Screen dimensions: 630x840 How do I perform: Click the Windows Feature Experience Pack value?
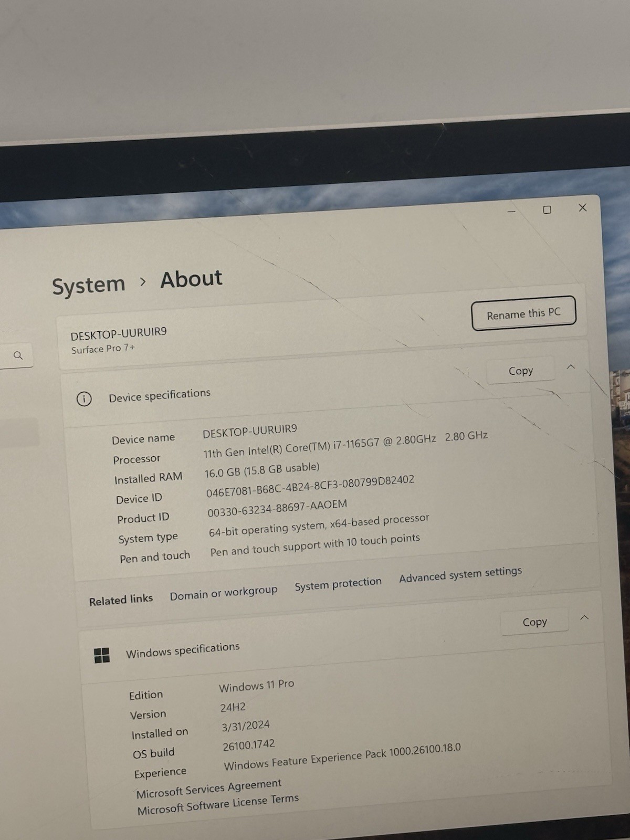click(x=342, y=757)
